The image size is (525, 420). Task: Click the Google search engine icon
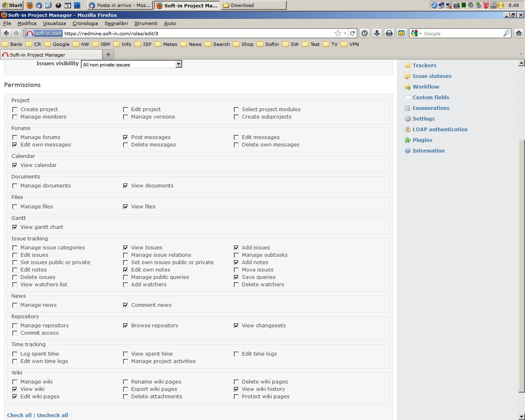click(x=414, y=33)
